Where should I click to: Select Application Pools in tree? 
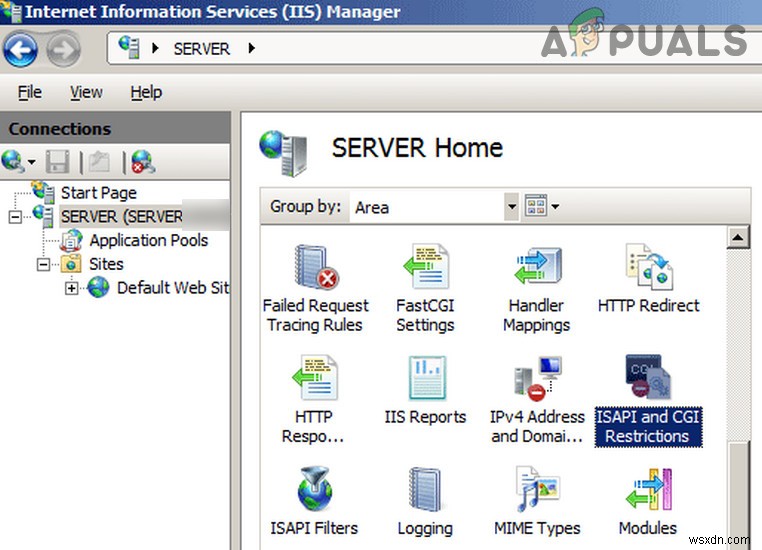click(x=149, y=241)
